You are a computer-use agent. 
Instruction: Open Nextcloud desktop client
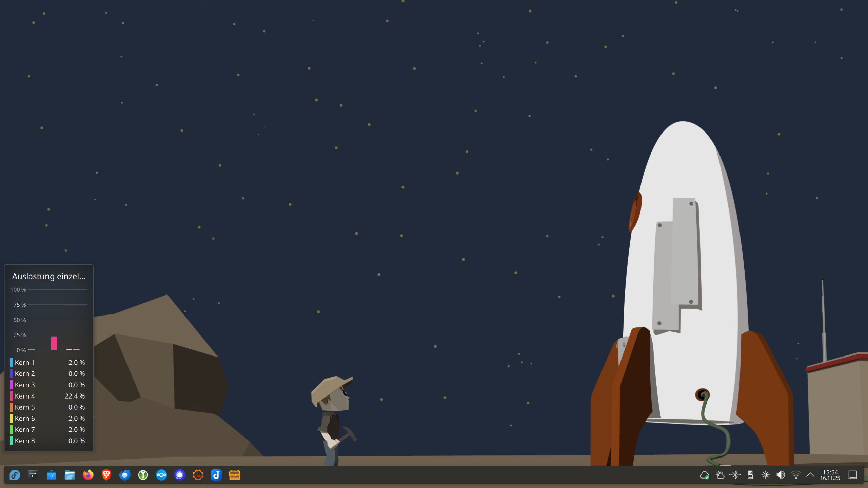pyautogui.click(x=161, y=475)
